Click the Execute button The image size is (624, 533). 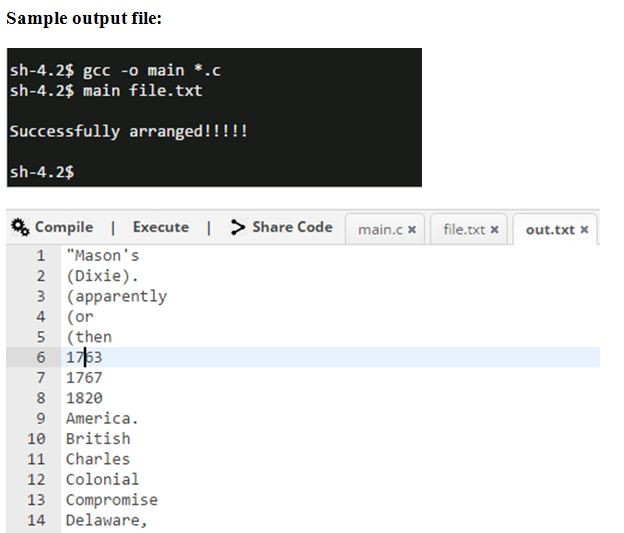click(x=161, y=227)
